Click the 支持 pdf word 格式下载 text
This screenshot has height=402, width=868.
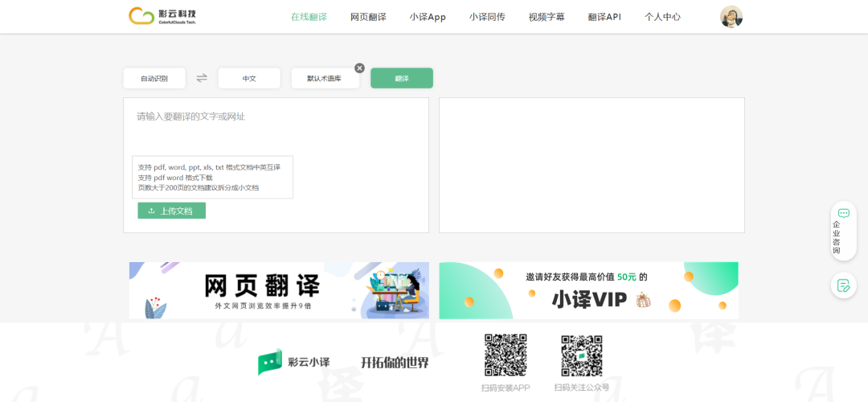(175, 178)
